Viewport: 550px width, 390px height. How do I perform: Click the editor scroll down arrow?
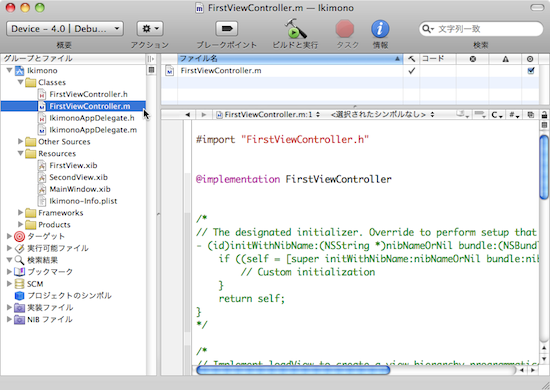tap(544, 359)
